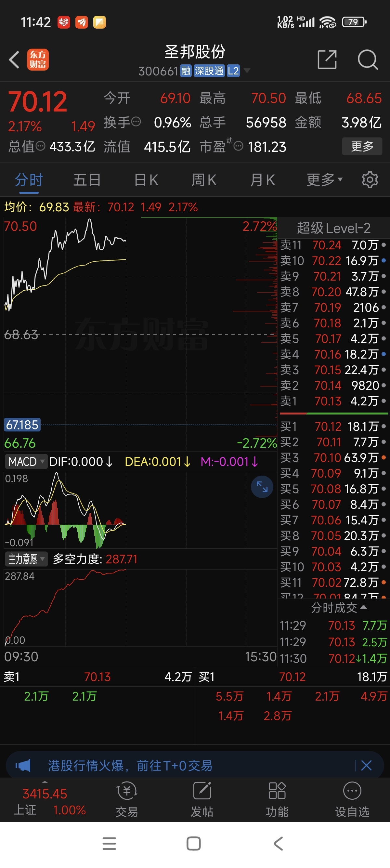Open the 发帖 post icon

point(202,799)
